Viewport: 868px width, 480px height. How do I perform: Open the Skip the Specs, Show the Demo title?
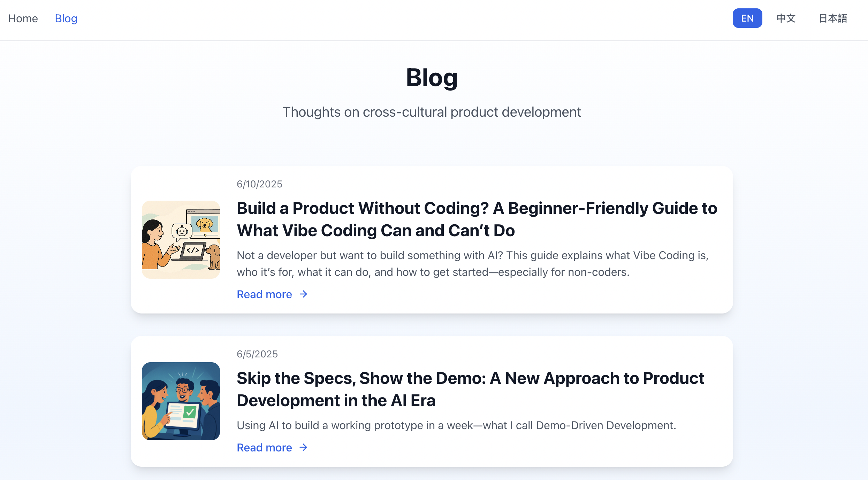coord(471,389)
